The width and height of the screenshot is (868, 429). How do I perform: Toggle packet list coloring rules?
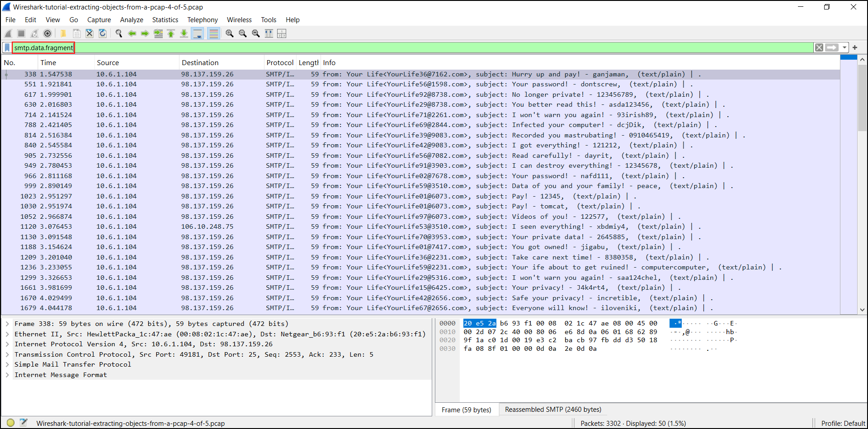click(214, 33)
